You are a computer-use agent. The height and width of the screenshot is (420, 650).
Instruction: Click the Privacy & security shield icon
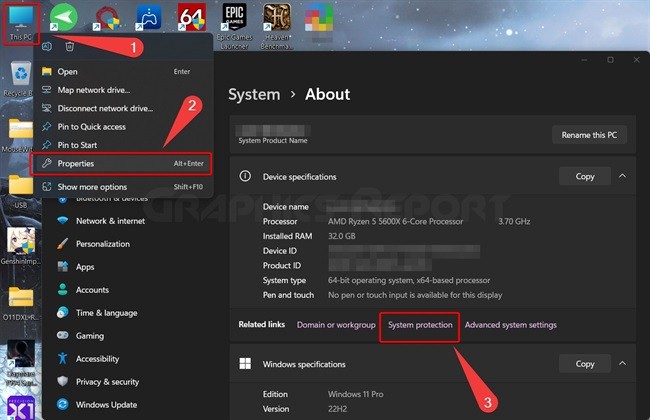[63, 381]
